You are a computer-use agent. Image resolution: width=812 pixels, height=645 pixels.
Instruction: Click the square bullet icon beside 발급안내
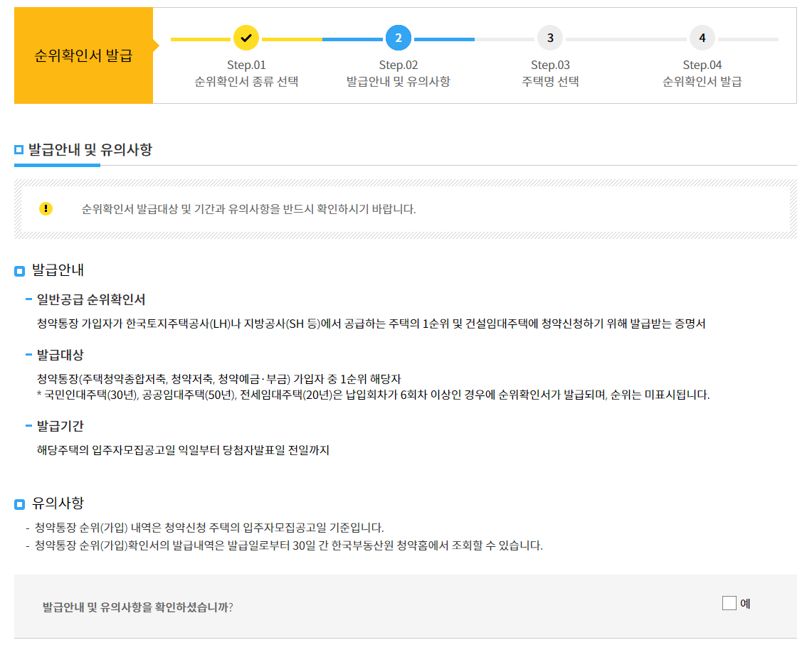pos(20,271)
